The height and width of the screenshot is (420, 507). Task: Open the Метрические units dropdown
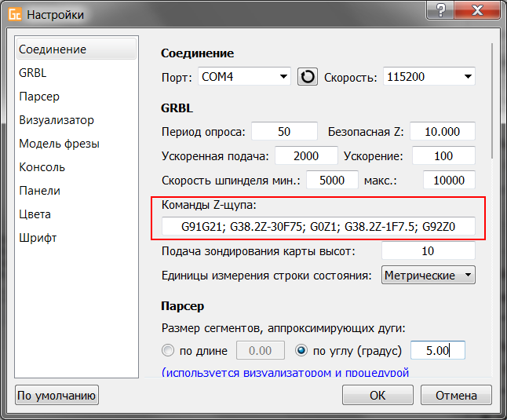[x=428, y=276]
